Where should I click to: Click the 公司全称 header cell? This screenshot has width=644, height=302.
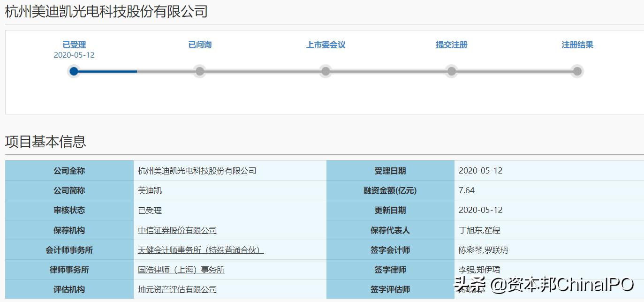(x=69, y=171)
